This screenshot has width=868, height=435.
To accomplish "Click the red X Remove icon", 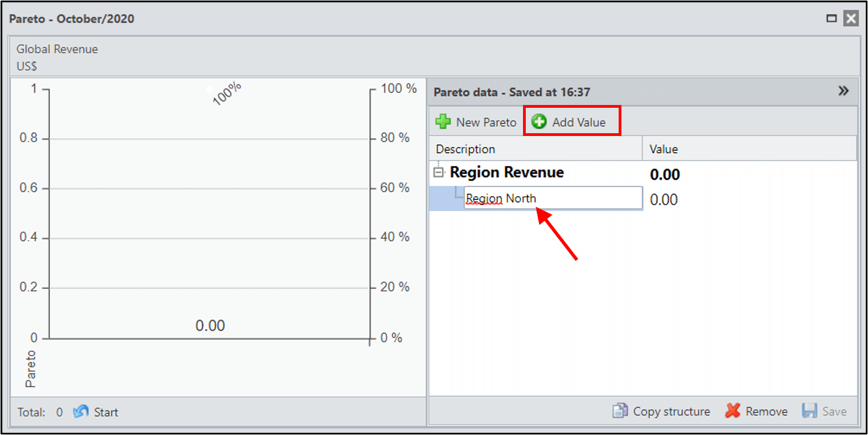I will pyautogui.click(x=733, y=411).
